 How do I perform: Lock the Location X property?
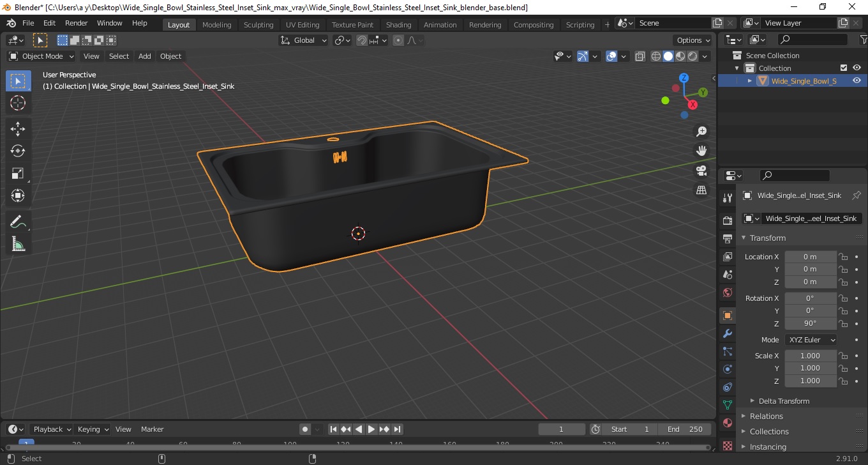(x=843, y=257)
